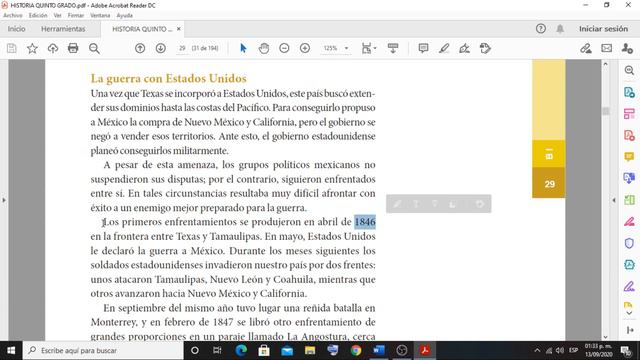Open the Archivo menu

(x=13, y=16)
